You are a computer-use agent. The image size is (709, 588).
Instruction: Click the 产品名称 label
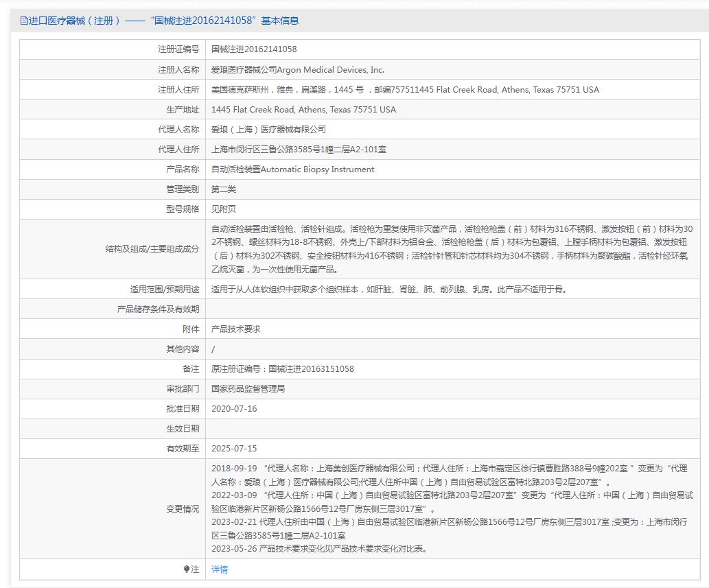point(183,169)
